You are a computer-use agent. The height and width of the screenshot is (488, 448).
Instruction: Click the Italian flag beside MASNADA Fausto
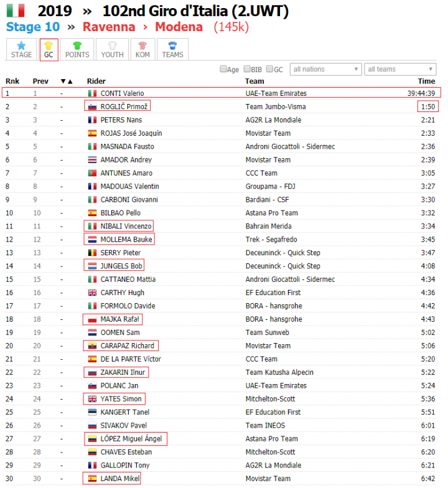pos(92,147)
